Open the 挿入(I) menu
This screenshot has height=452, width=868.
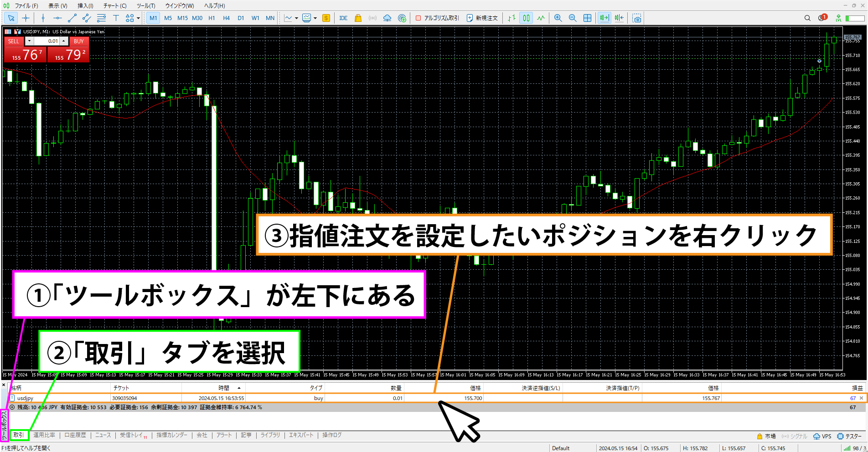pyautogui.click(x=85, y=5)
